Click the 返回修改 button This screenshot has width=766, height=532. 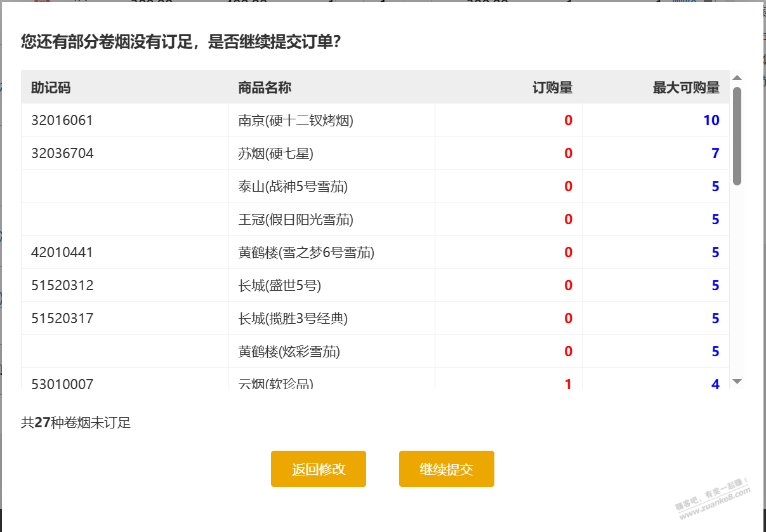click(x=319, y=469)
